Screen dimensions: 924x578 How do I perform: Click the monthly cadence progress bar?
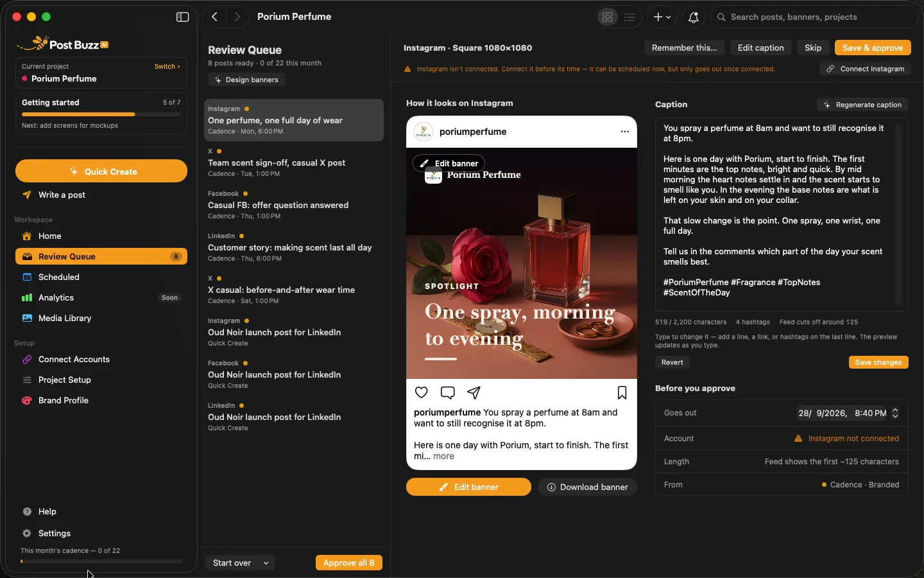point(101,561)
